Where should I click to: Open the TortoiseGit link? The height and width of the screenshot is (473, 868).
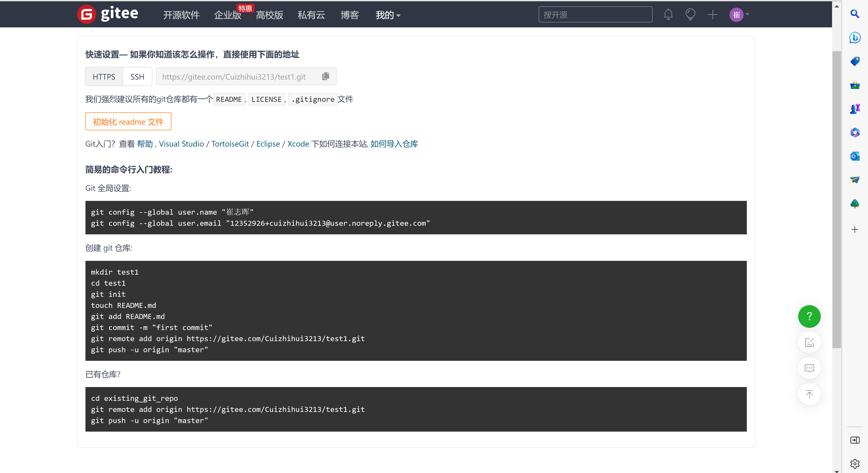[x=230, y=144]
